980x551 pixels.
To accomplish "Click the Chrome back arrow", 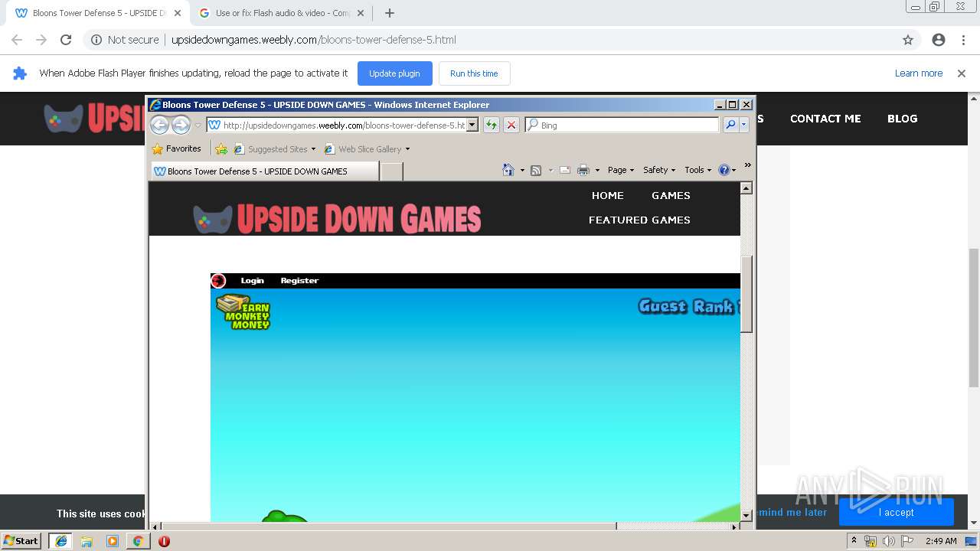I will pyautogui.click(x=17, y=40).
